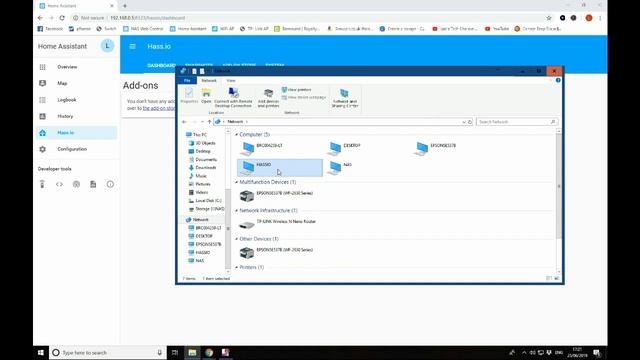This screenshot has width=640, height=360.
Task: Open the Templates developer tool (code brackets icon)
Action: [59, 184]
